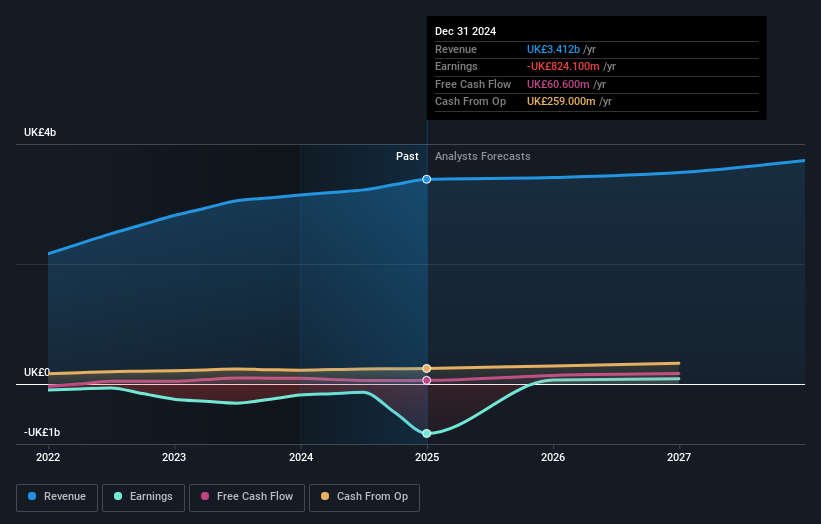Click the 2025 x-axis label

[x=427, y=457]
